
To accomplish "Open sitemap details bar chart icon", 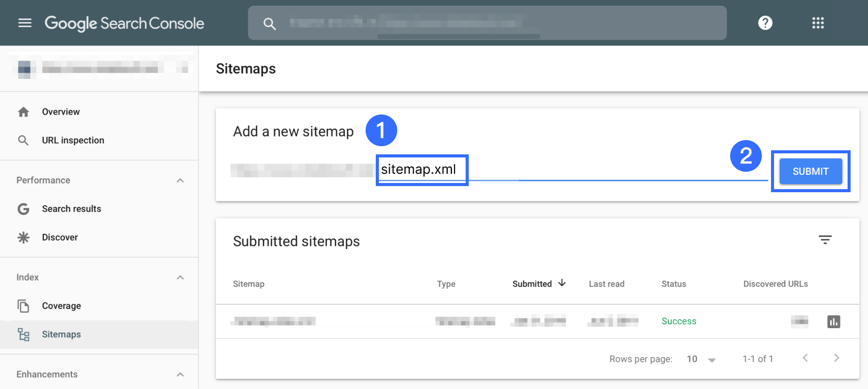I will [833, 322].
